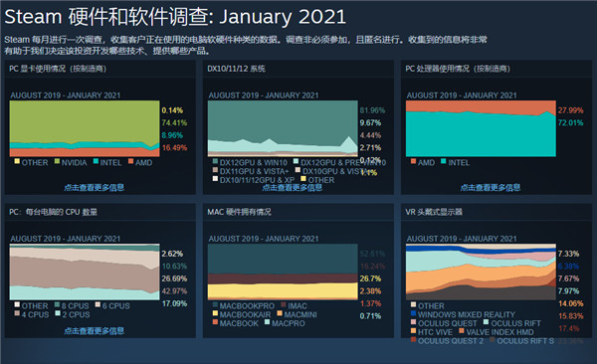Click the 6 CPUS legend swatch

(x=98, y=304)
